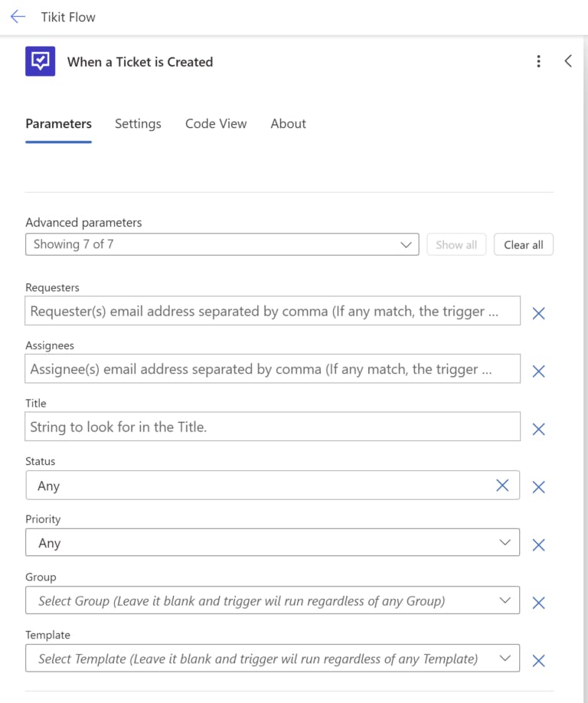The height and width of the screenshot is (703, 588).
Task: Open the Select Group dropdown
Action: coord(272,600)
